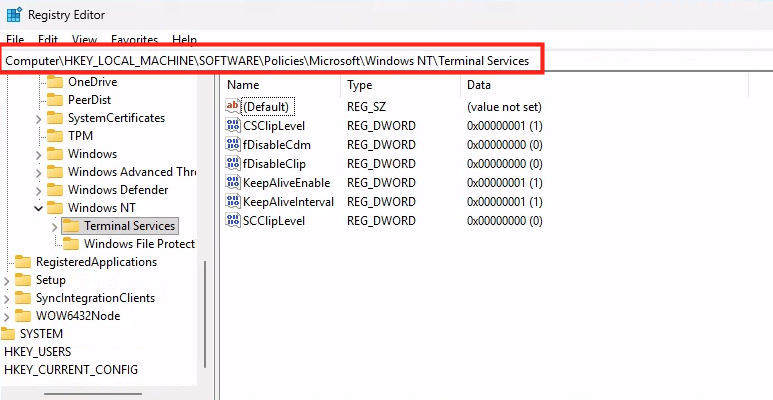Expand the WOW6432Node key
This screenshot has height=400, width=773.
[x=8, y=316]
